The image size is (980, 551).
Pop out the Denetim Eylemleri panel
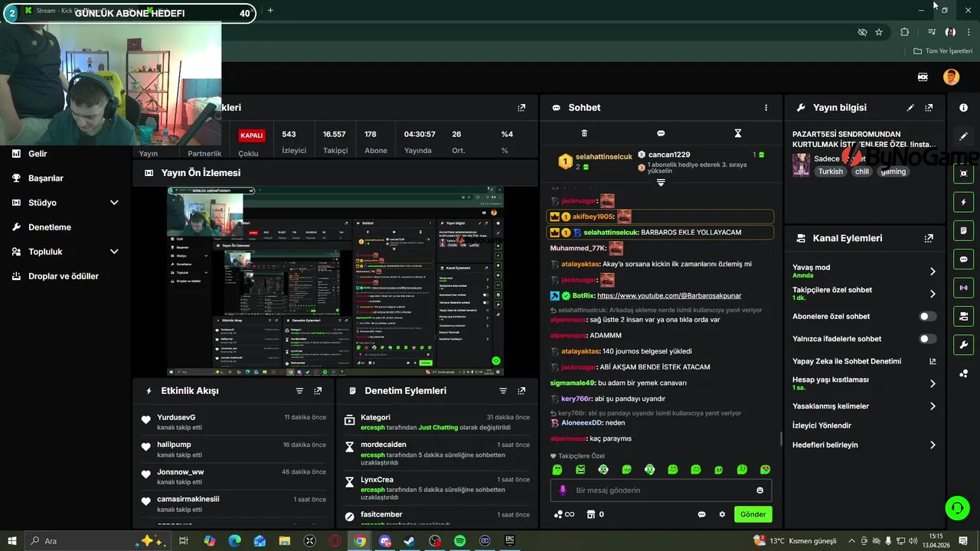pos(521,390)
